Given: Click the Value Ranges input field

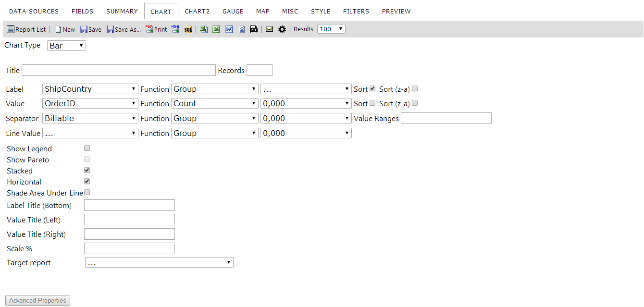Looking at the screenshot, I should coord(446,118).
